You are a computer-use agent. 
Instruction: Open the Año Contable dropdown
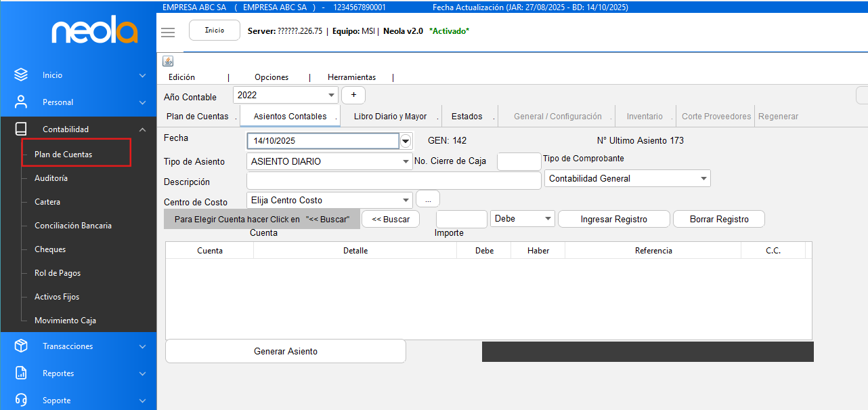331,96
